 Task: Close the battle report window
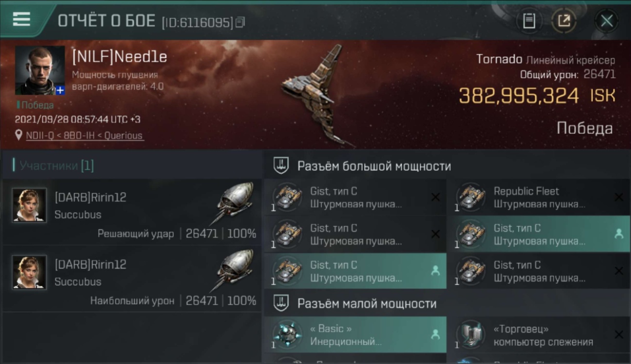pos(606,21)
